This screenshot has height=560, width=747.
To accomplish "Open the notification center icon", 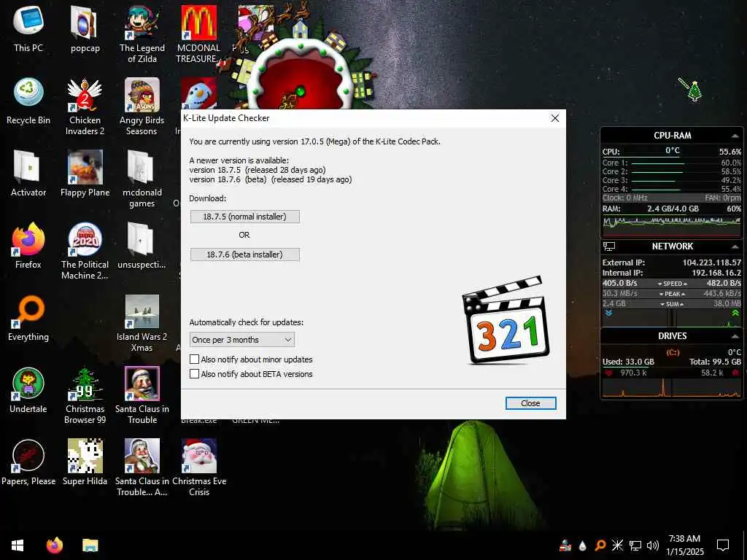I will click(723, 545).
